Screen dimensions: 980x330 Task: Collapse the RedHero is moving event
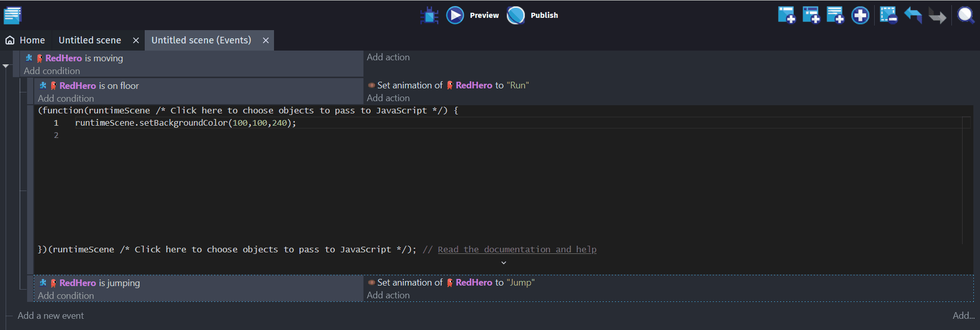[x=6, y=66]
